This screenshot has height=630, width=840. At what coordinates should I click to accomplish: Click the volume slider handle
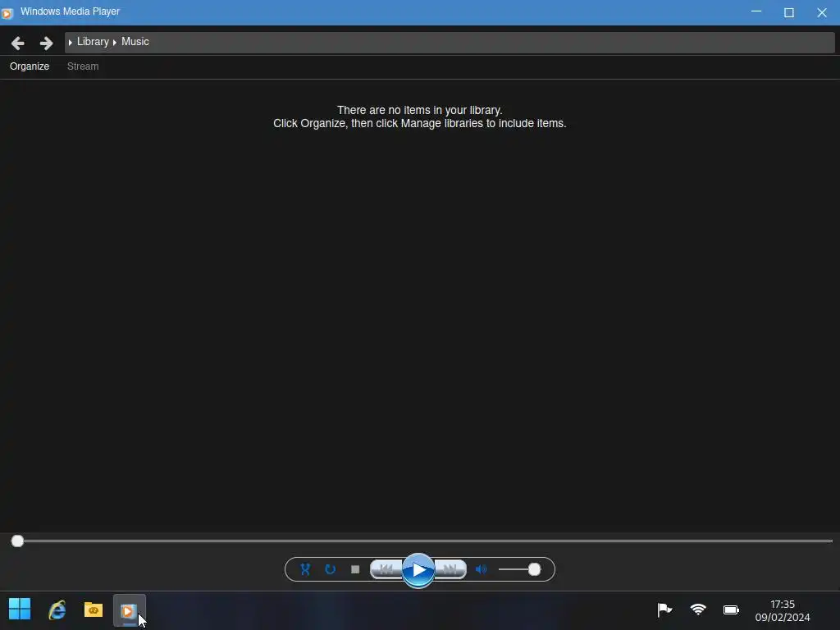click(534, 569)
